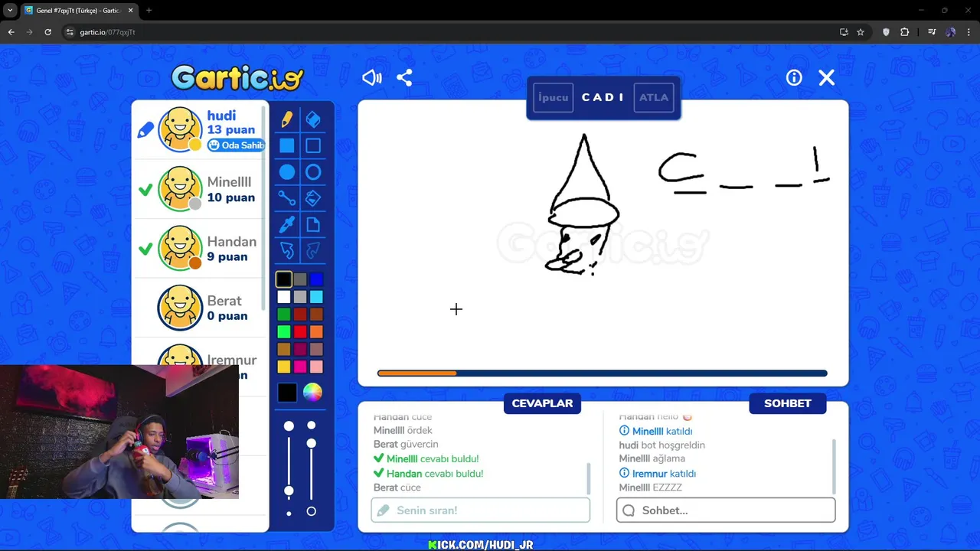
Task: Select the Eraser tool
Action: 313,119
